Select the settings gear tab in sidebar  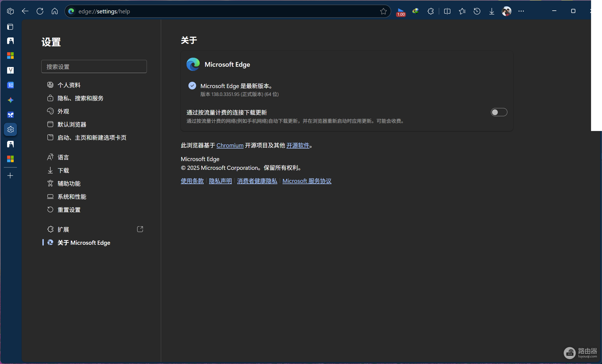pos(10,129)
